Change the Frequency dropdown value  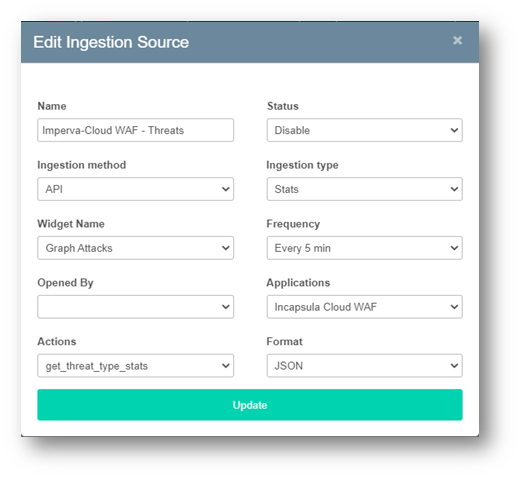[364, 248]
